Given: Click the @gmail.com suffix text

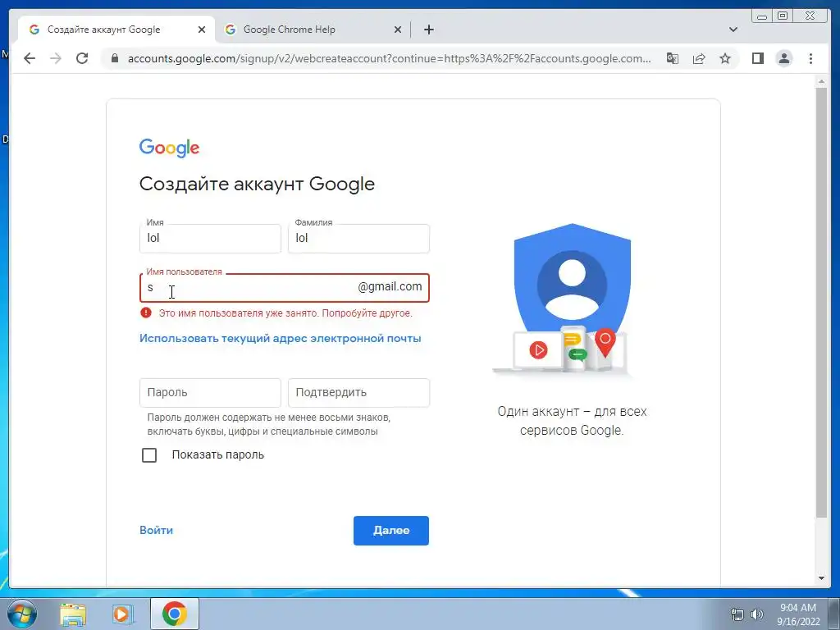Looking at the screenshot, I should [390, 286].
